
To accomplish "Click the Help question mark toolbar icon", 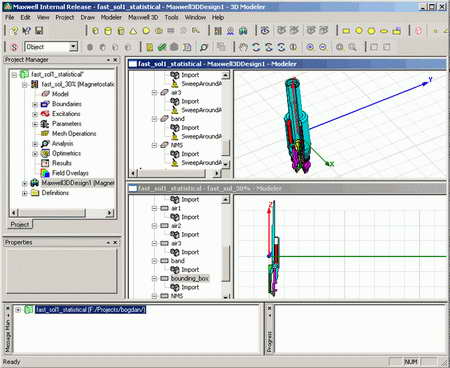I will 14,31.
